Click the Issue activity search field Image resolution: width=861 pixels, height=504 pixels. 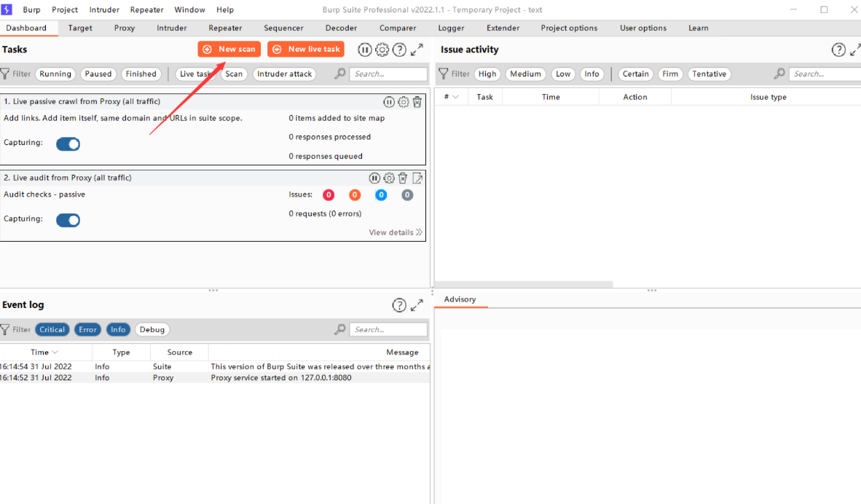click(x=825, y=74)
